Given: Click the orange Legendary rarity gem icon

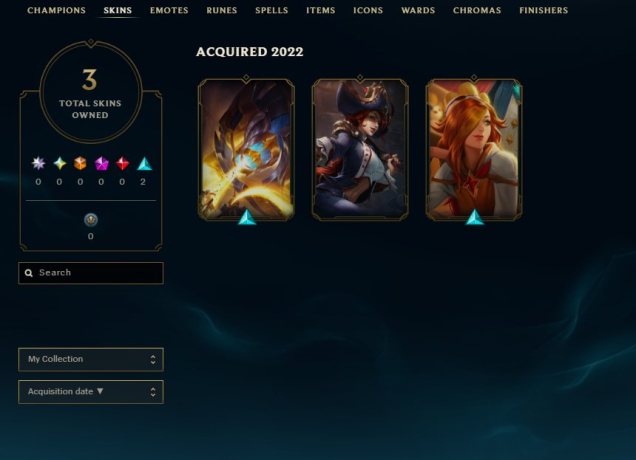Looking at the screenshot, I should [x=80, y=163].
